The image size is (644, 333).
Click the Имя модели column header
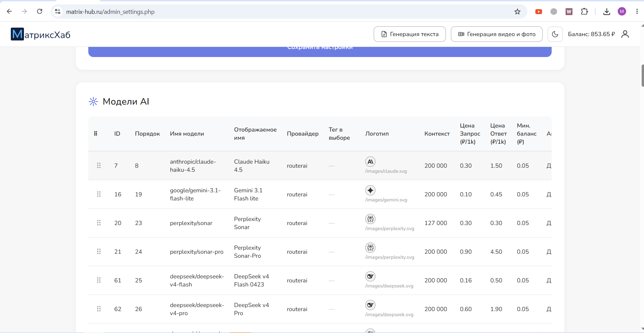coord(187,134)
